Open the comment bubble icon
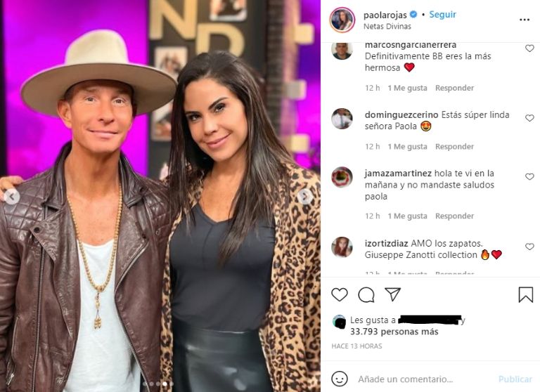Viewport: 540px width, 392px height. click(366, 295)
